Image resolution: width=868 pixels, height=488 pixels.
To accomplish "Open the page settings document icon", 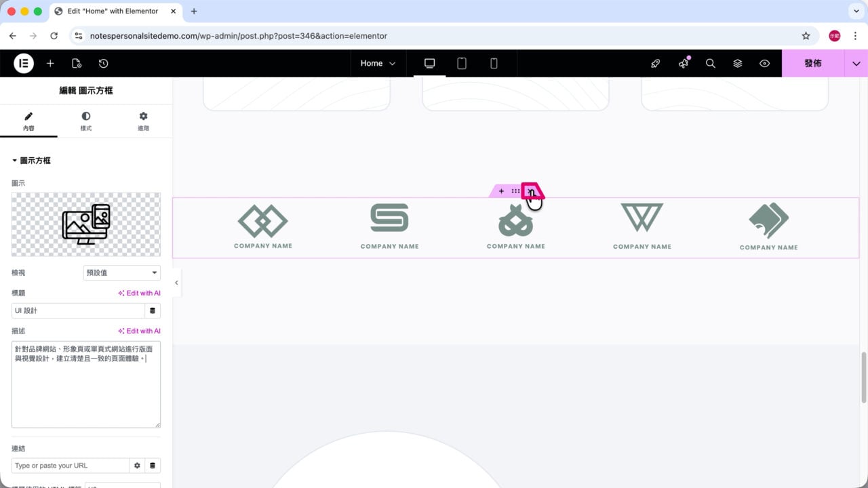I will coord(77,63).
